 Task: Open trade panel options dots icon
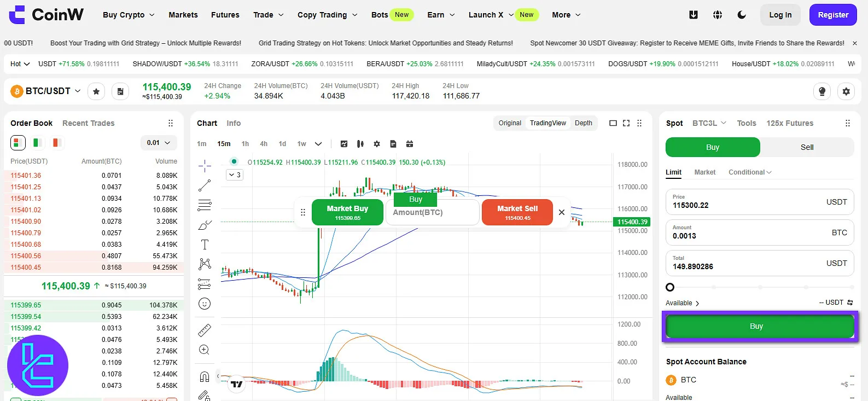(x=848, y=123)
